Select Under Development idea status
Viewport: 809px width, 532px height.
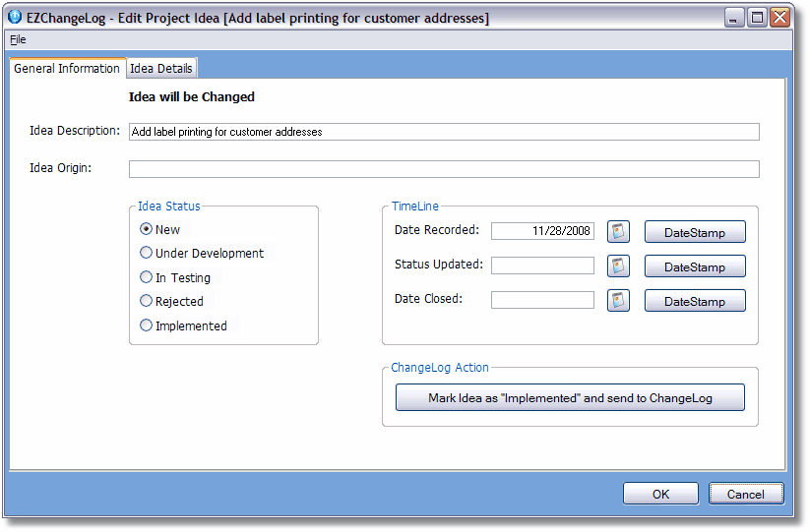pyautogui.click(x=147, y=253)
